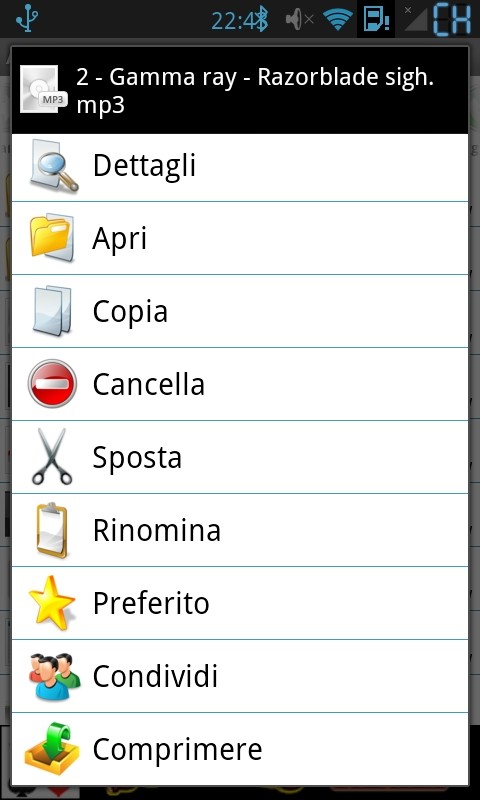This screenshot has height=800, width=480.
Task: Click the yellow star Preferito icon
Action: pos(52,602)
